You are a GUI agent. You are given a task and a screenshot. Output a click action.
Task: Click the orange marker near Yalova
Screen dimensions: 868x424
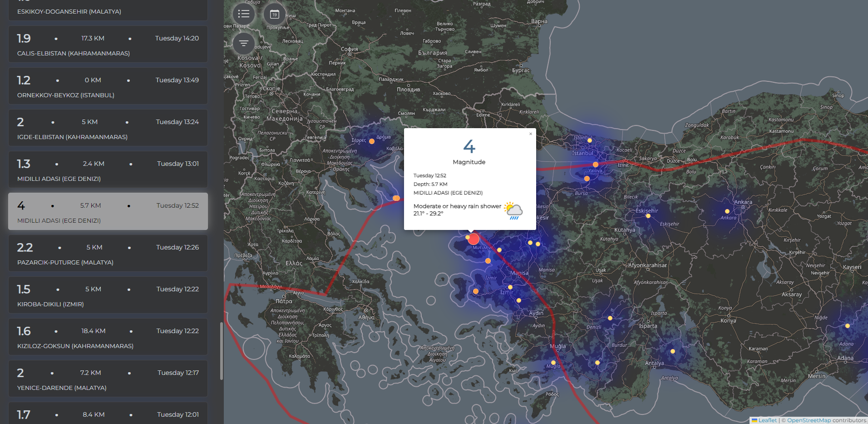pyautogui.click(x=595, y=165)
